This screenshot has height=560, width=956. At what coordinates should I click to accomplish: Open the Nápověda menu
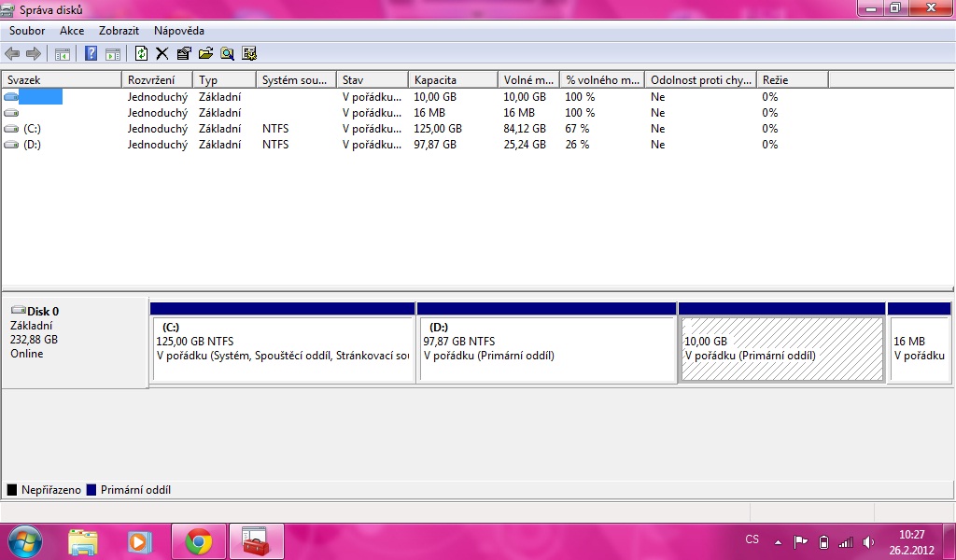tap(179, 31)
